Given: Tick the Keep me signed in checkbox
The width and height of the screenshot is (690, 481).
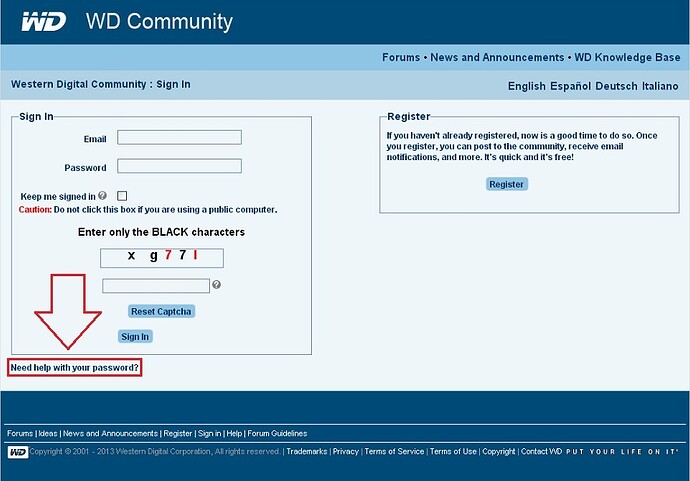Looking at the screenshot, I should (x=122, y=196).
